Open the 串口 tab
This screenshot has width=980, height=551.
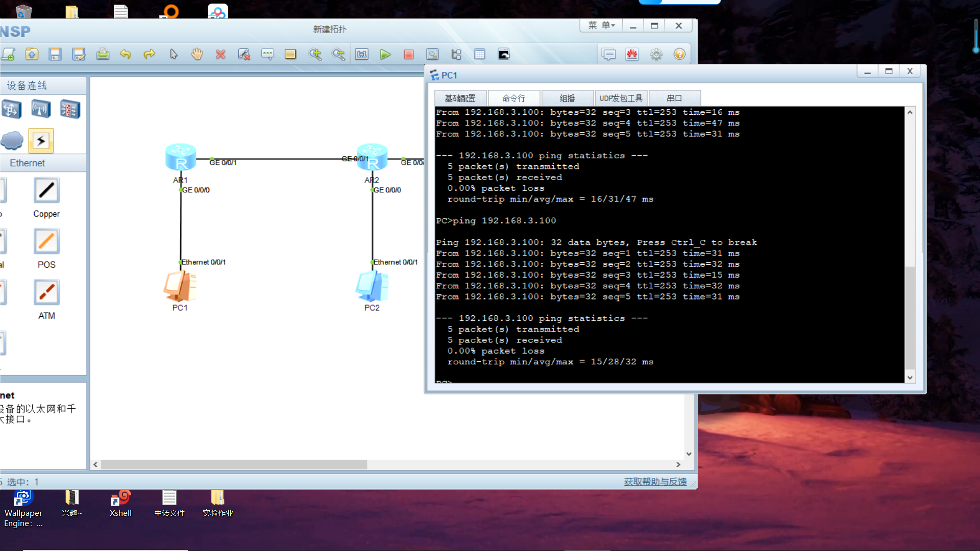tap(674, 98)
